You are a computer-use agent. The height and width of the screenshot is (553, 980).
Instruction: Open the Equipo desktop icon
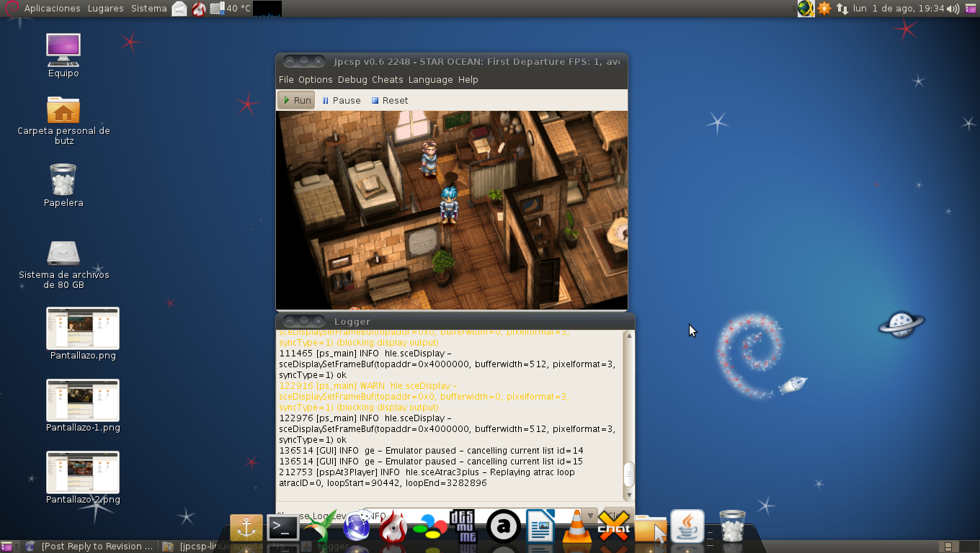pos(63,55)
